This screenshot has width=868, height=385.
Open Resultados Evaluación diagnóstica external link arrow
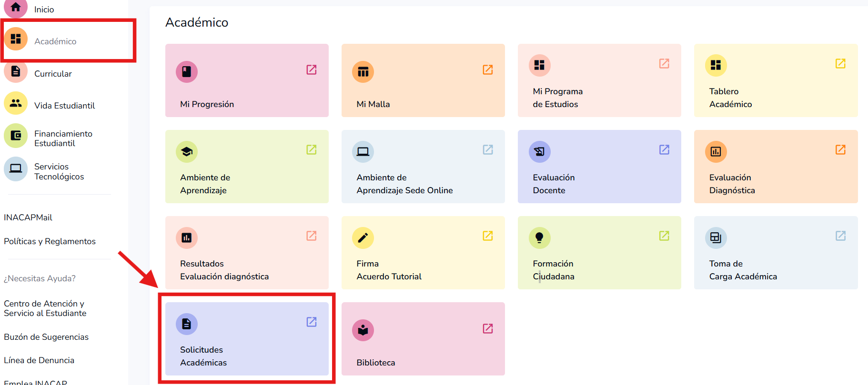click(x=312, y=236)
